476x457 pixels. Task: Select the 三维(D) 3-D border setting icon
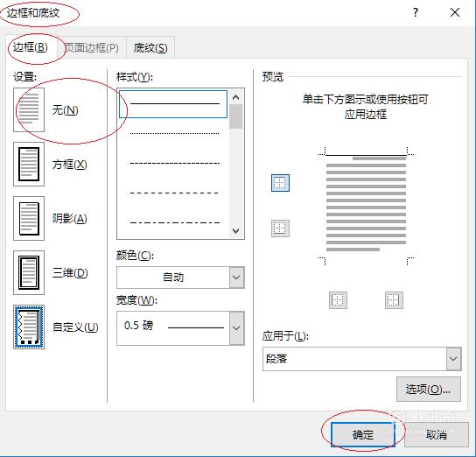(x=29, y=272)
